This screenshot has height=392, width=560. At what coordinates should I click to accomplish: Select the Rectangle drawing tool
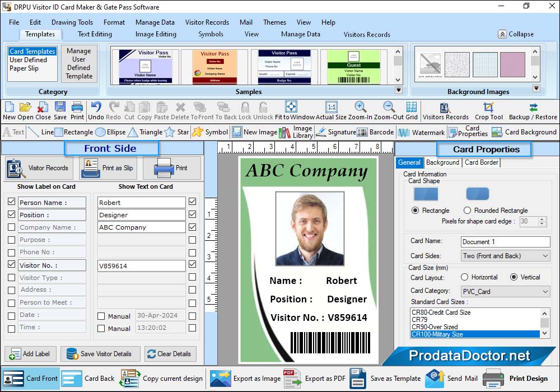[74, 132]
